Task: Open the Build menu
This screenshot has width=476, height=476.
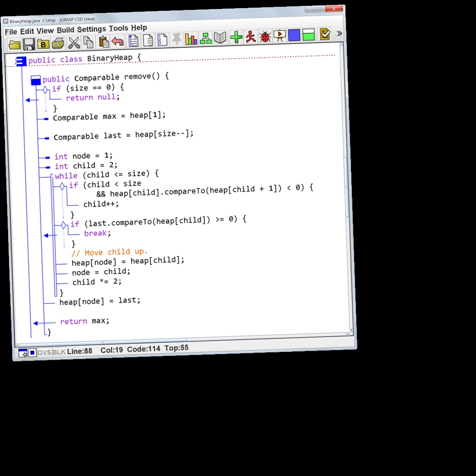Action: click(65, 30)
